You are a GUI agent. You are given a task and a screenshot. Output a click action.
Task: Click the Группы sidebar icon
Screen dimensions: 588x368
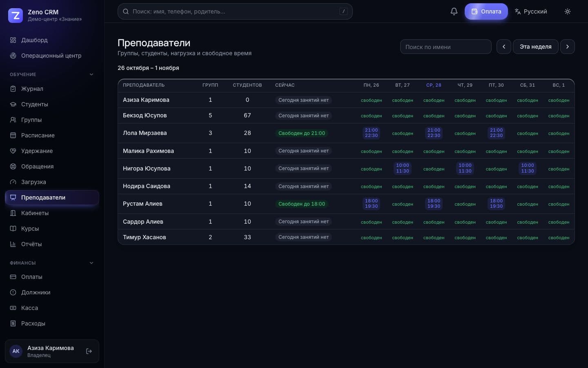pyautogui.click(x=13, y=120)
